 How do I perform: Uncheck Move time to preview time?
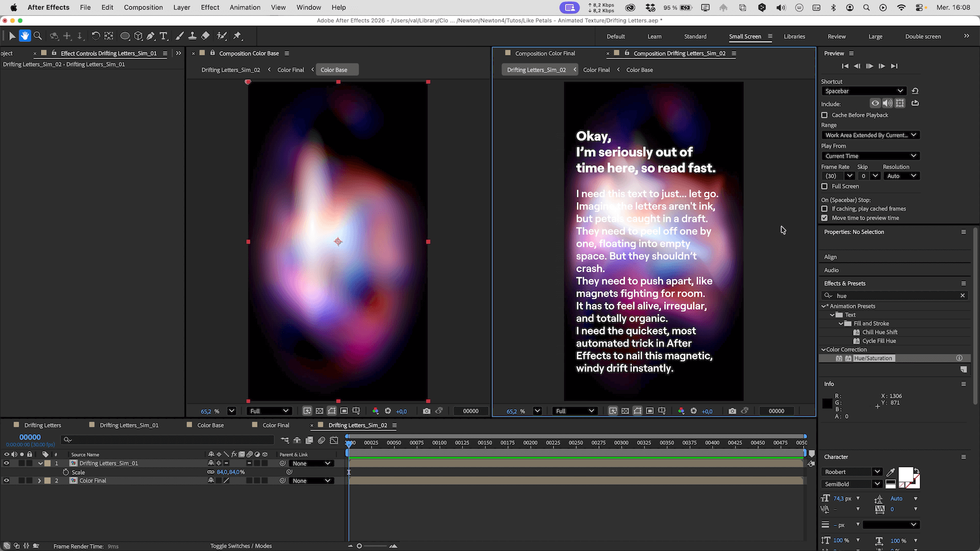tap(824, 218)
